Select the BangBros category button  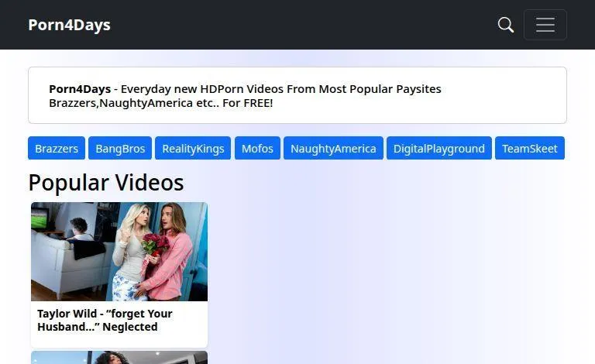click(120, 148)
